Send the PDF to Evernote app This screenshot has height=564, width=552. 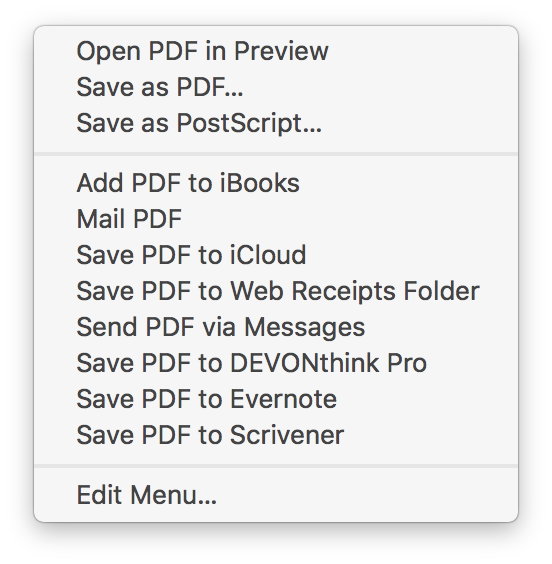276,399
